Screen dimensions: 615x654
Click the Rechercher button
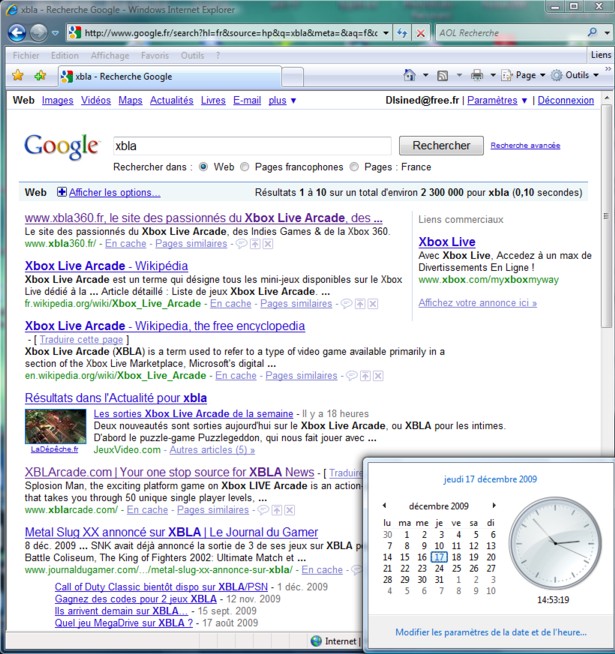click(x=441, y=146)
